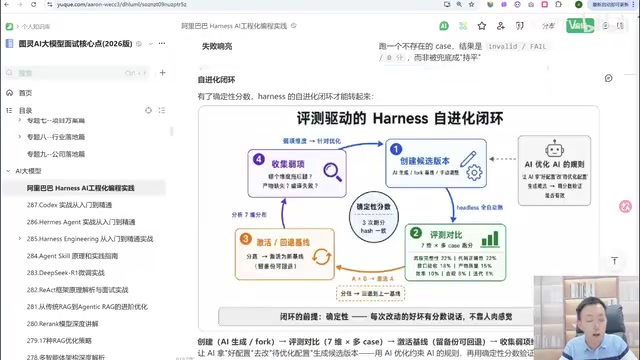Screen dimensions: 640x360
Task: Click the plus button next to search
Action: pos(162,73)
